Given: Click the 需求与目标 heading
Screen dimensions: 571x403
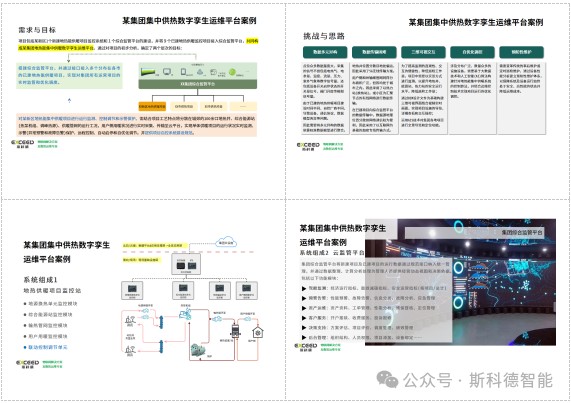Looking at the screenshot, I should [37, 30].
